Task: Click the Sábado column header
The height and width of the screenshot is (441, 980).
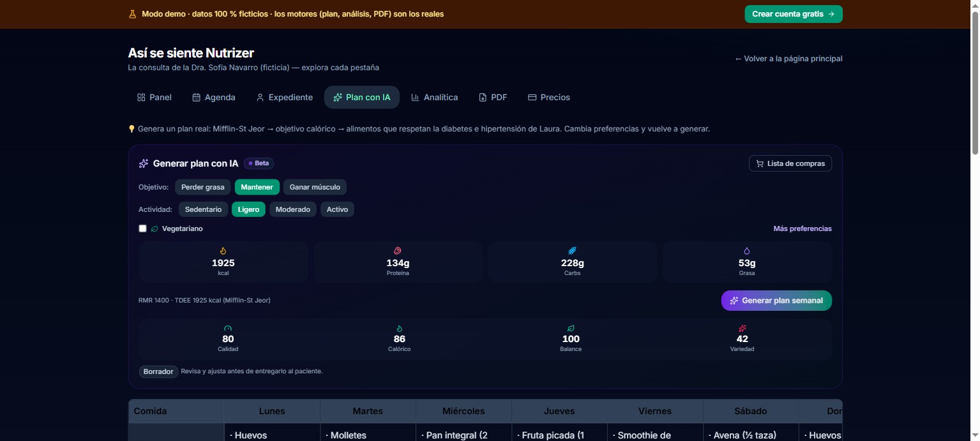Action: pyautogui.click(x=751, y=411)
